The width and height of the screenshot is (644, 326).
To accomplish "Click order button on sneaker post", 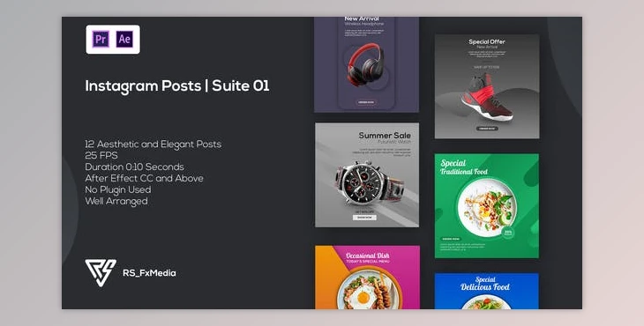I will 487,129.
